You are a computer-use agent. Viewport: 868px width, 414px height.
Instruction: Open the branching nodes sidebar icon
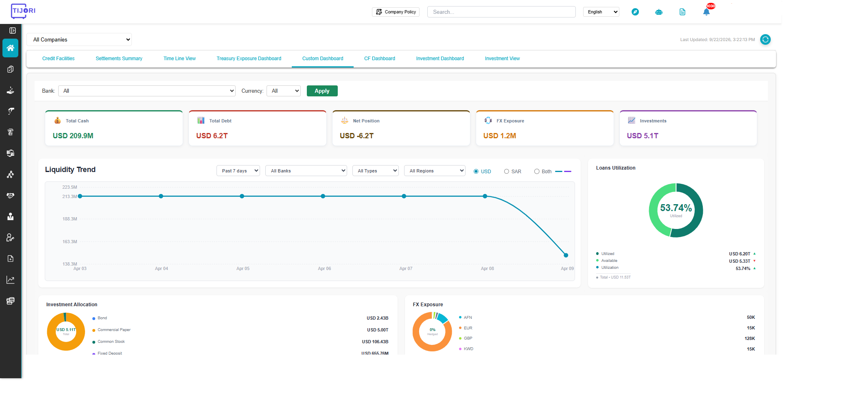tap(11, 174)
